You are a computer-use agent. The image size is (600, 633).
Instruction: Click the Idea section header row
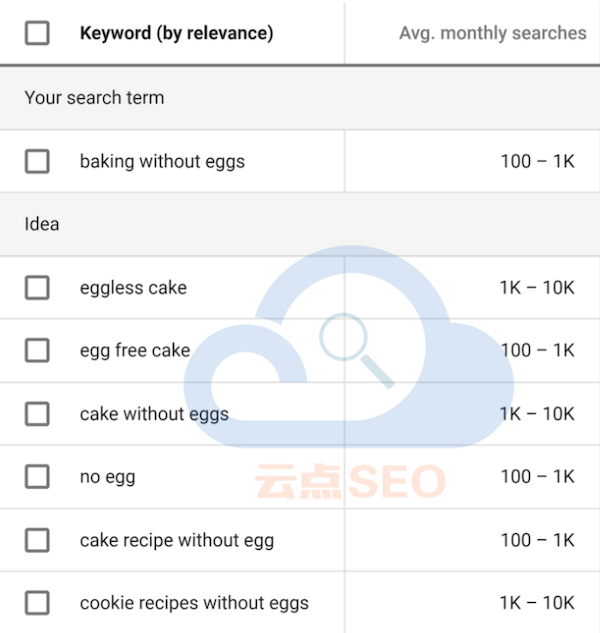point(300,224)
